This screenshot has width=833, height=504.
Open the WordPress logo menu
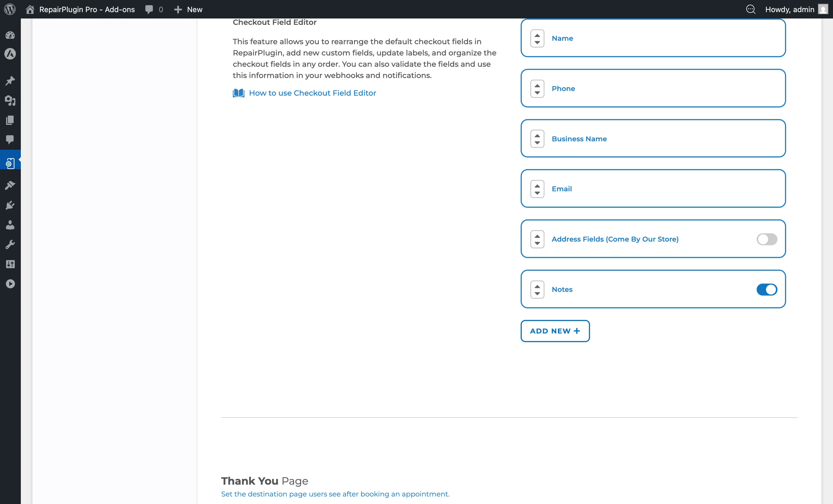(10, 9)
